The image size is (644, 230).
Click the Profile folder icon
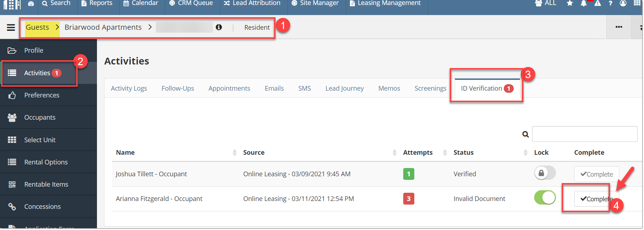(x=12, y=51)
